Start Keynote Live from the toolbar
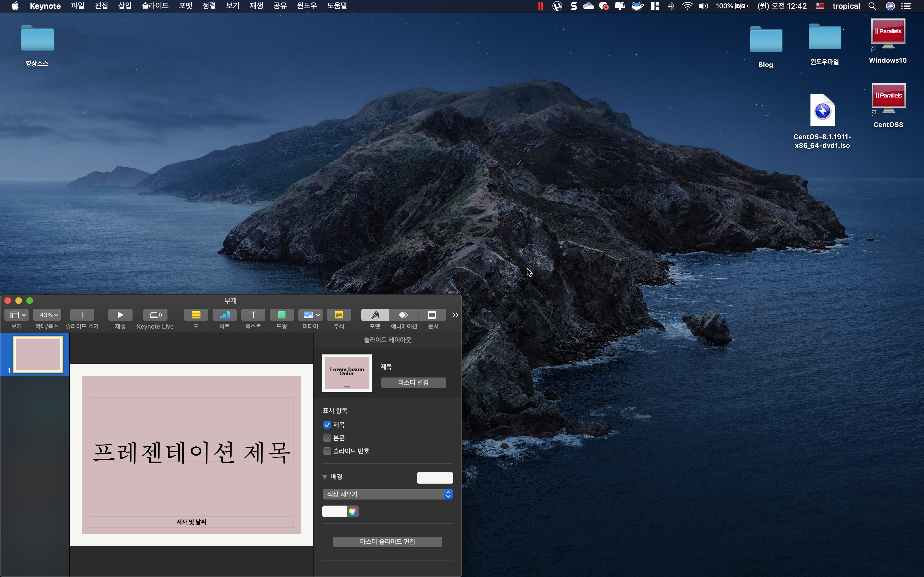The height and width of the screenshot is (577, 924). pyautogui.click(x=155, y=315)
